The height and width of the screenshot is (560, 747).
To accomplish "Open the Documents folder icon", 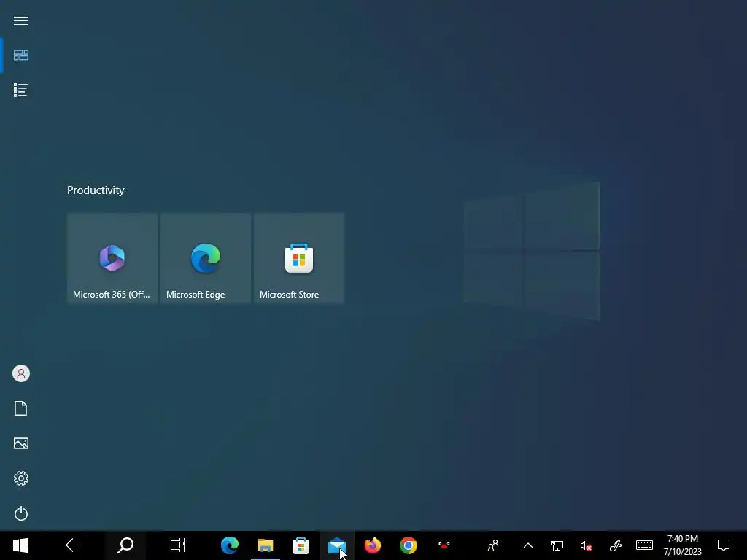I will [x=21, y=408].
